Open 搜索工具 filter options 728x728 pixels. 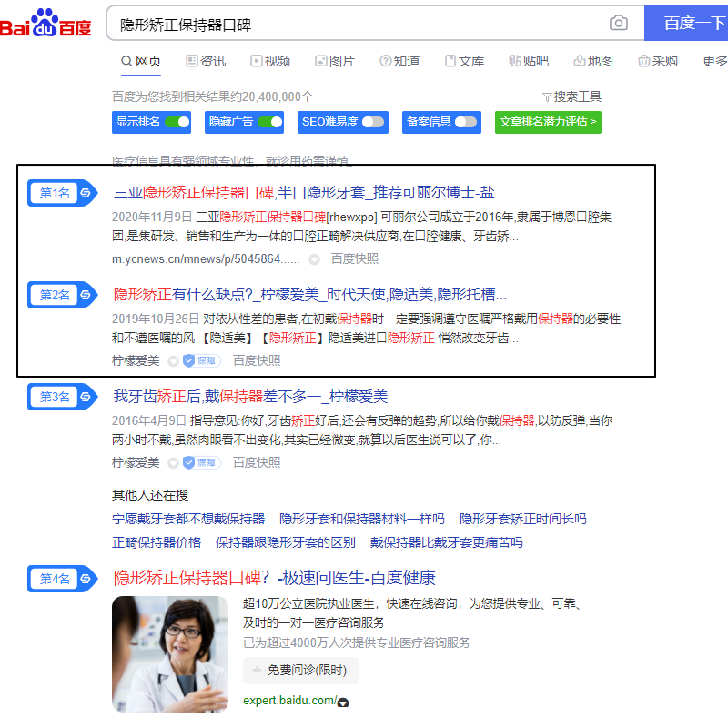coord(572,96)
